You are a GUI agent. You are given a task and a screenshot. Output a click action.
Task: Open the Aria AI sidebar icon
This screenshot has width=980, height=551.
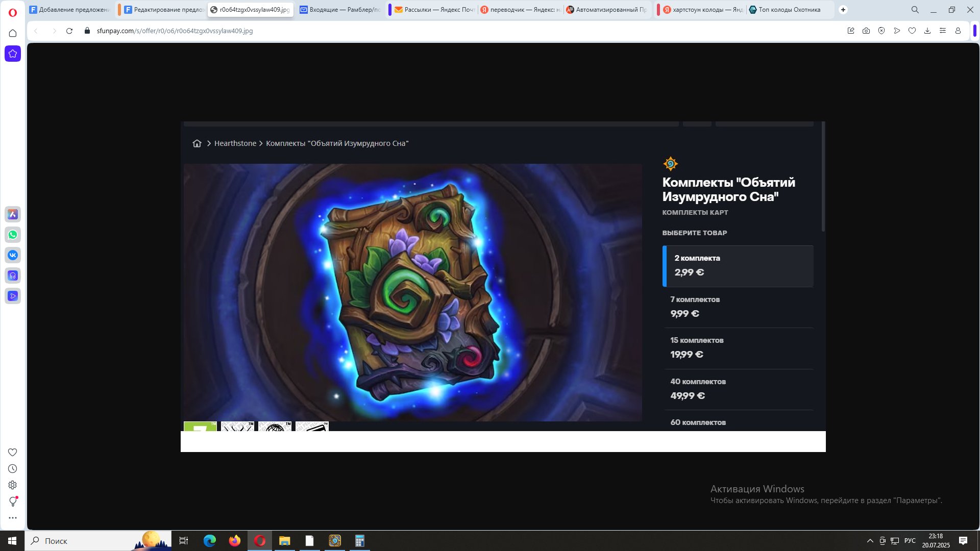pos(13,214)
